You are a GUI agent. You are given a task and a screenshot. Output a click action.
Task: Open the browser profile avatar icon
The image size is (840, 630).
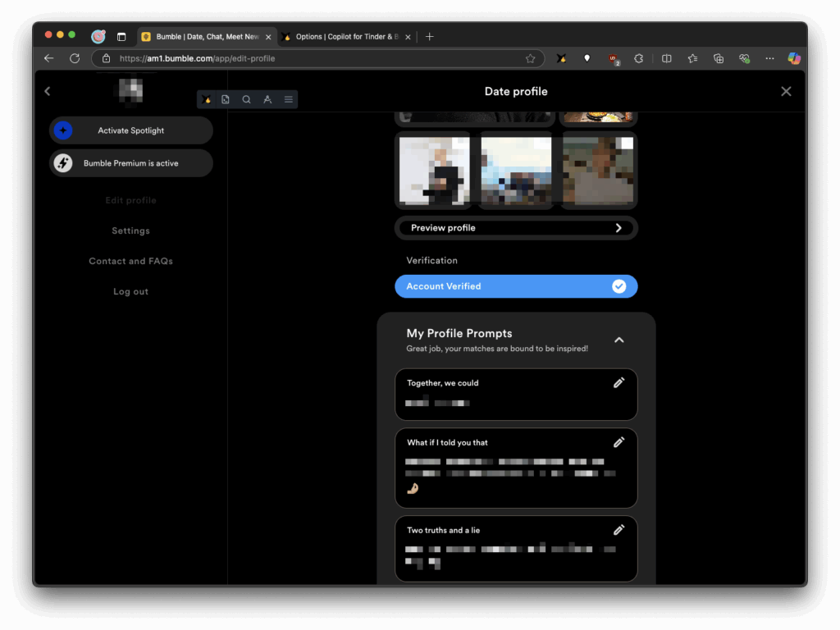click(98, 36)
